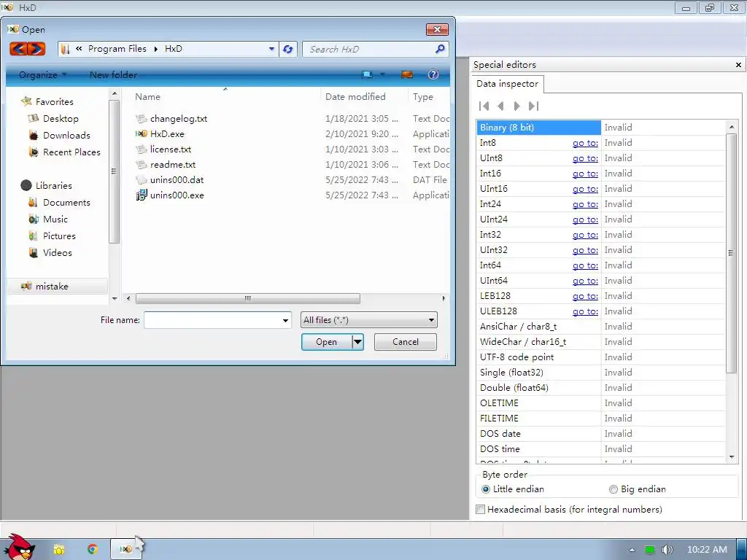Click go to link for ULEB128
Screen dimensions: 747x560
[x=585, y=311]
